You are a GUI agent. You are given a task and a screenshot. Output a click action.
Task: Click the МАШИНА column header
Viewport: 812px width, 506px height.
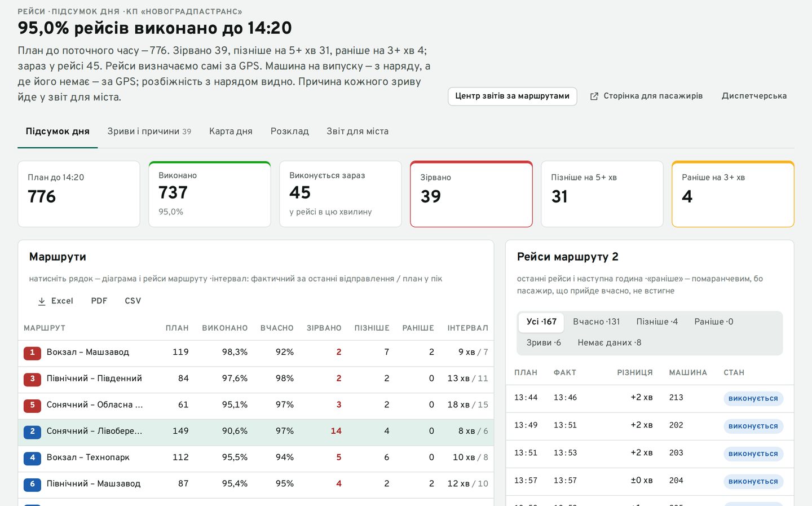pos(688,373)
